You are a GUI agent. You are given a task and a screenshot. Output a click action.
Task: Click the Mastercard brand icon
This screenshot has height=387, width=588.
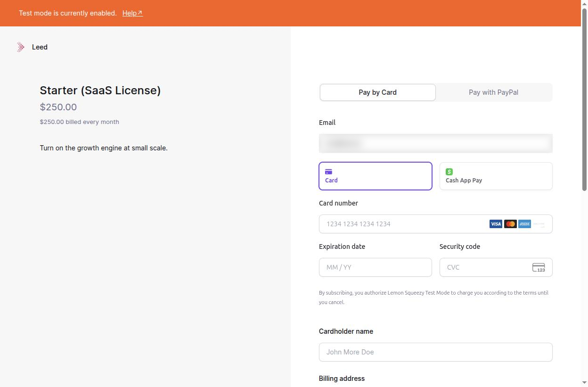point(510,224)
